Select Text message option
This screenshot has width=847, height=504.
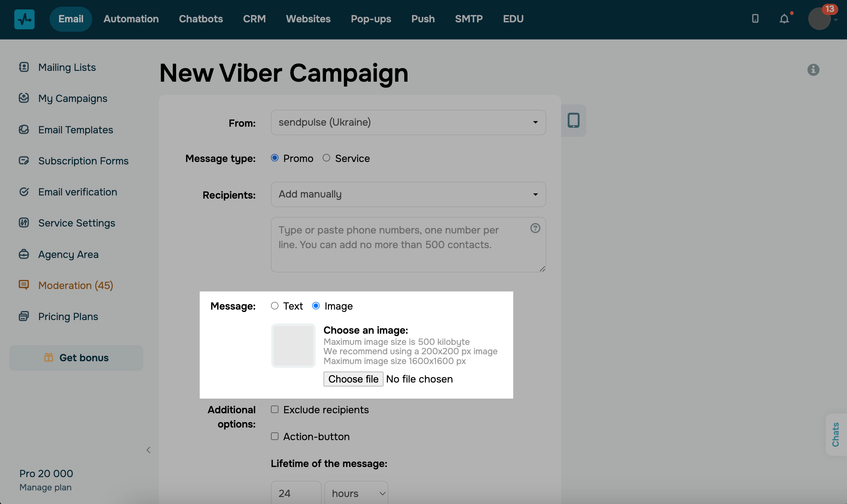pyautogui.click(x=275, y=306)
